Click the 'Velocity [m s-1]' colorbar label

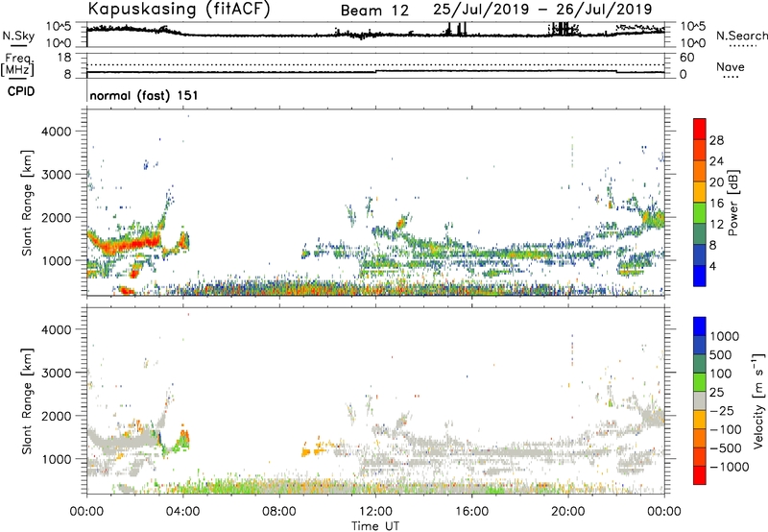pyautogui.click(x=758, y=400)
